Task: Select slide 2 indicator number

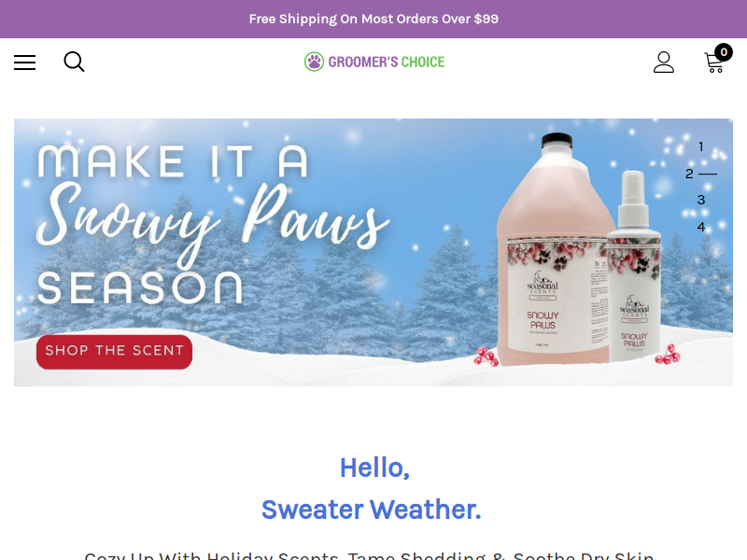Action: coord(689,174)
